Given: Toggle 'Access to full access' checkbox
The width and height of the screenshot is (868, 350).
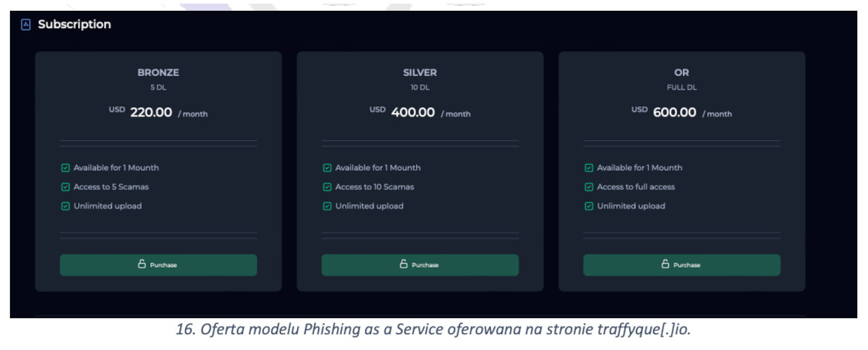Looking at the screenshot, I should point(589,187).
